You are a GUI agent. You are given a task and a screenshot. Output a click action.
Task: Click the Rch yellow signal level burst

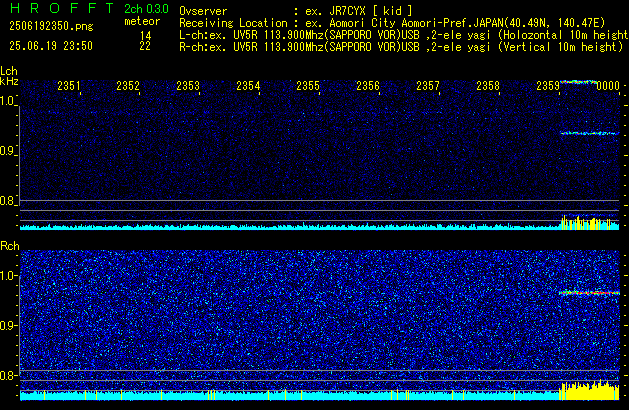click(x=589, y=390)
